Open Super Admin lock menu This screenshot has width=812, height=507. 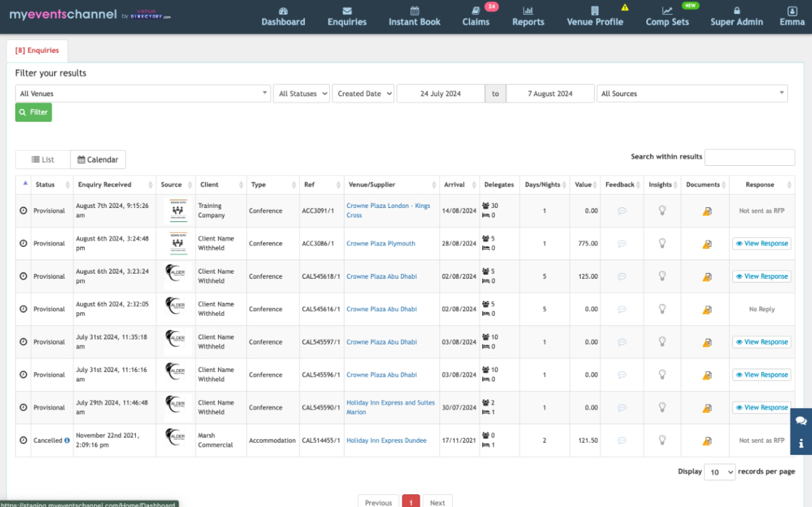[x=736, y=17]
